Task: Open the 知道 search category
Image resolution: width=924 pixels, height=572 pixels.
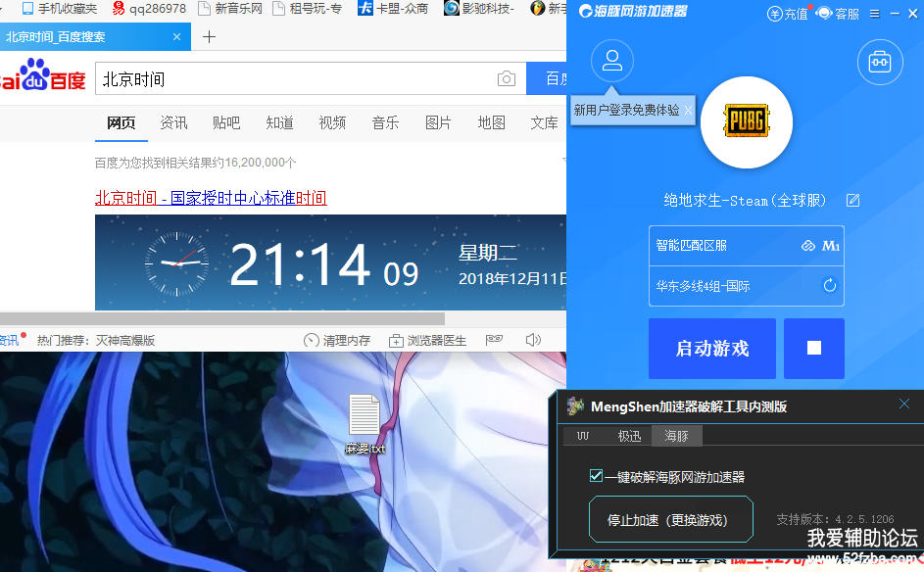Action: [279, 122]
